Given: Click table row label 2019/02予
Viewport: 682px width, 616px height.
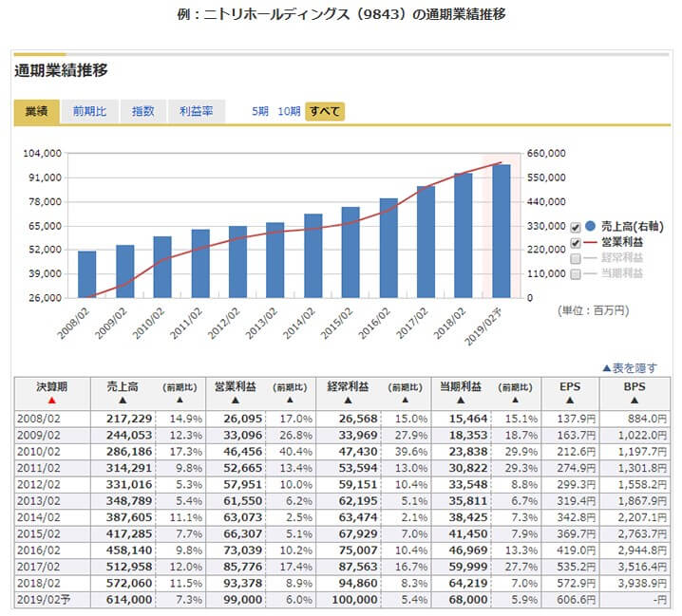Looking at the screenshot, I should (43, 600).
